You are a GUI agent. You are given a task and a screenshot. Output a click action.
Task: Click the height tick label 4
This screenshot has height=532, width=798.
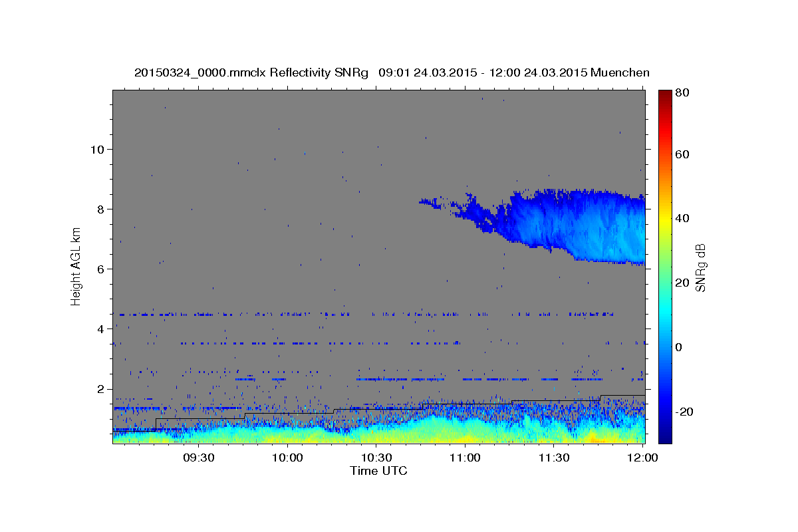coord(101,329)
